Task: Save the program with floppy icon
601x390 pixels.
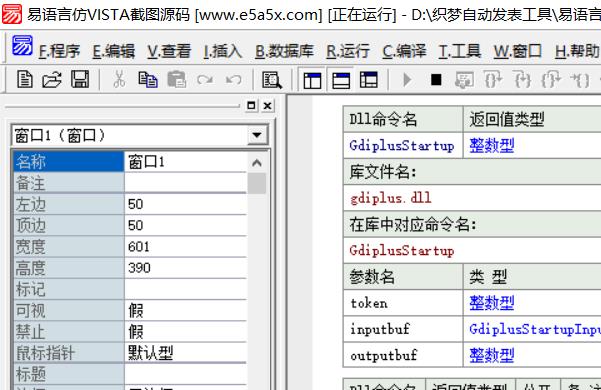Action: 80,80
